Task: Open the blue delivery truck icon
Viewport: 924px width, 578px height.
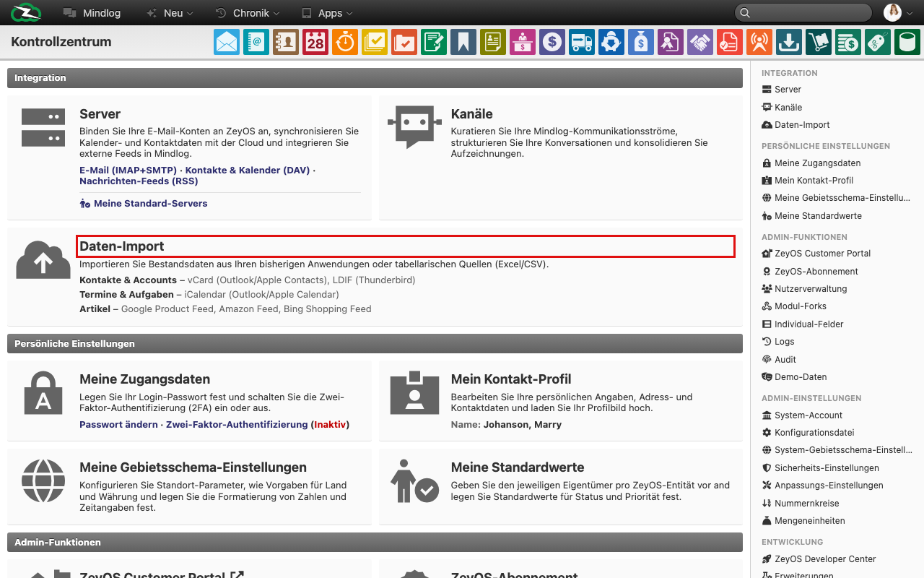Action: (582, 42)
